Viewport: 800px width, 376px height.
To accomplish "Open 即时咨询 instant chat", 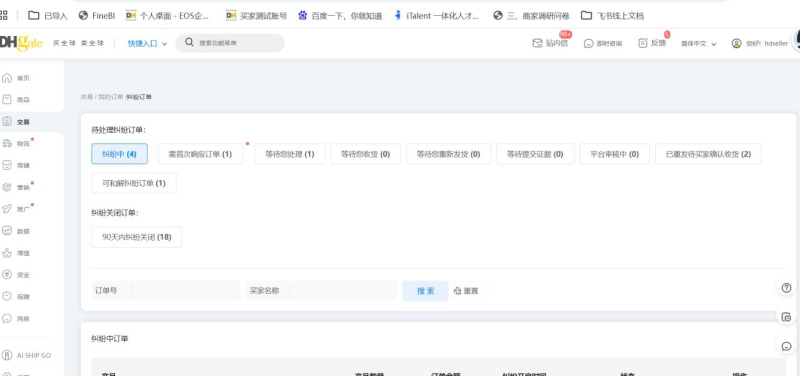I will pos(603,43).
